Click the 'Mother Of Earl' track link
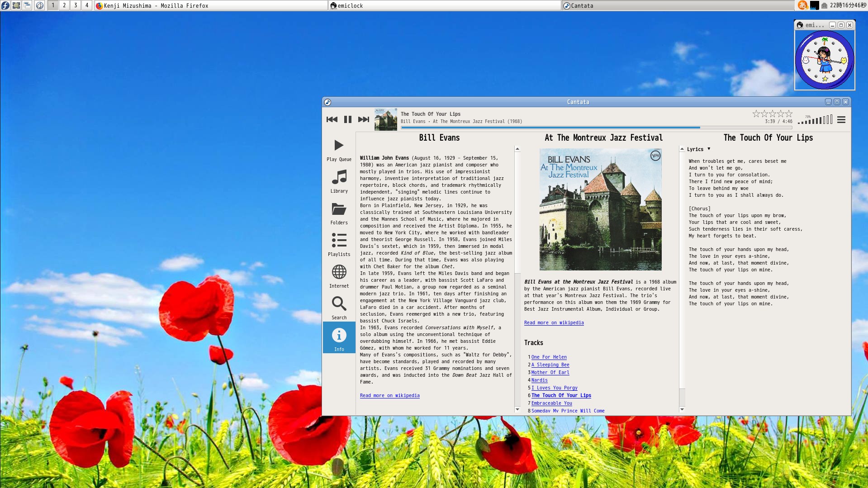Viewport: 868px width, 488px height. point(550,373)
